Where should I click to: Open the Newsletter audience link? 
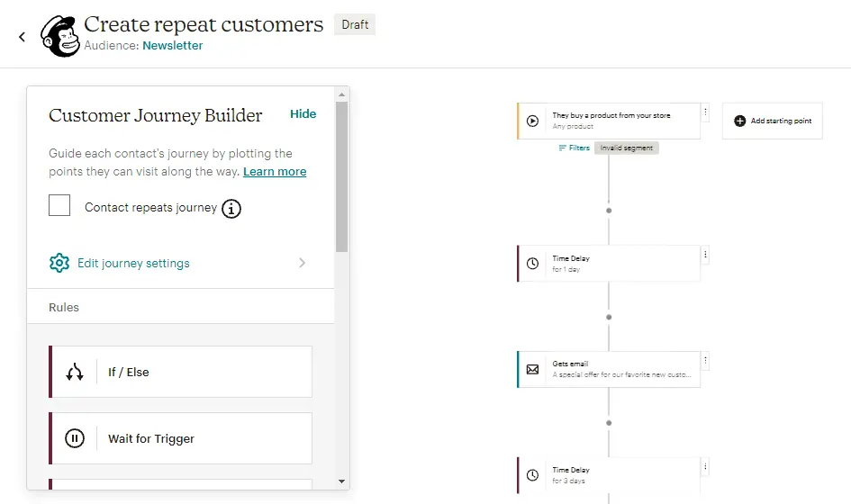173,46
